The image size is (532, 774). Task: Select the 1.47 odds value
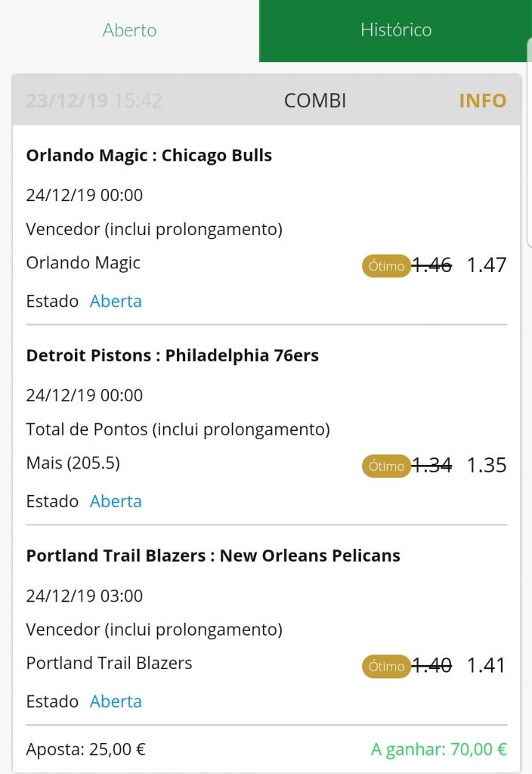pyautogui.click(x=487, y=265)
